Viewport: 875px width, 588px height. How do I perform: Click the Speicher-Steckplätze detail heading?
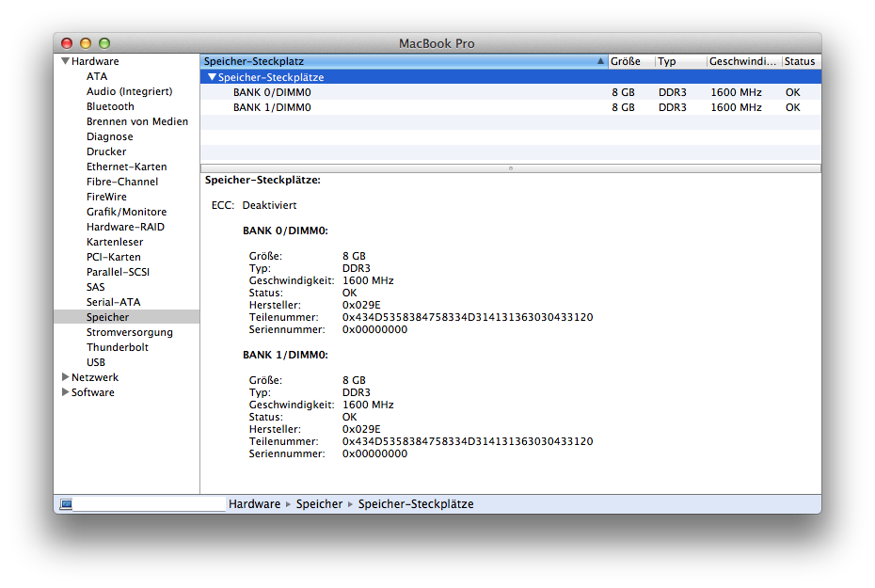262,181
